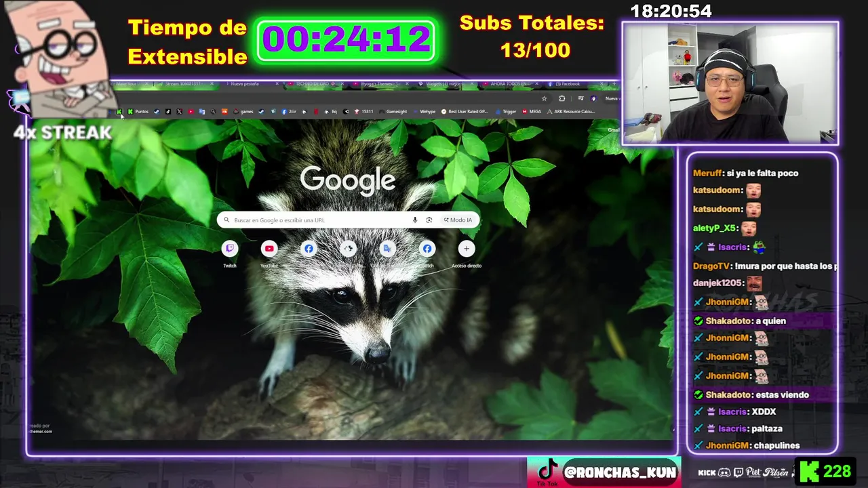Screen dimensions: 868x488
Task: Open the Eq bookmark
Action: (330, 112)
